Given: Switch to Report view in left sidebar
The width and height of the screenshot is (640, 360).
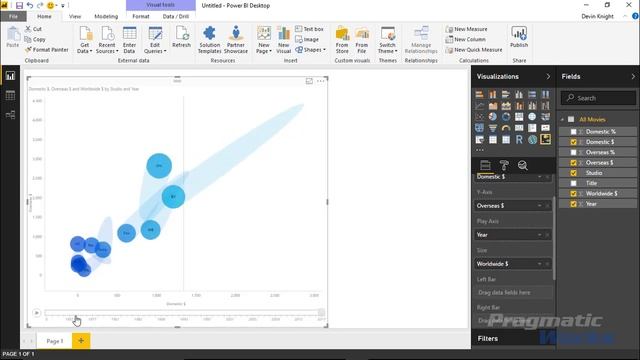Looking at the screenshot, I should pyautogui.click(x=10, y=76).
